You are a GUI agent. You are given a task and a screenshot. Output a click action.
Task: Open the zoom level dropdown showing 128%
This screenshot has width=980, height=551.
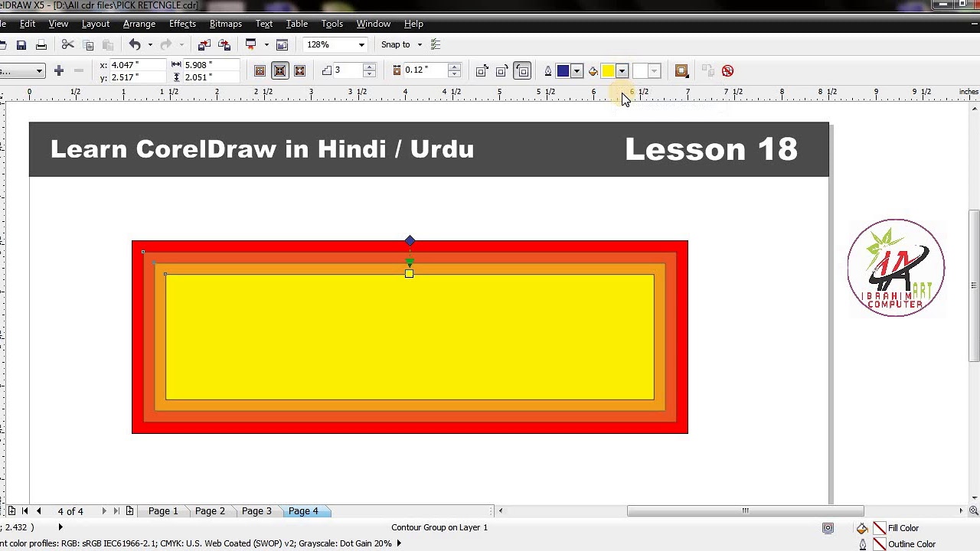tap(361, 44)
